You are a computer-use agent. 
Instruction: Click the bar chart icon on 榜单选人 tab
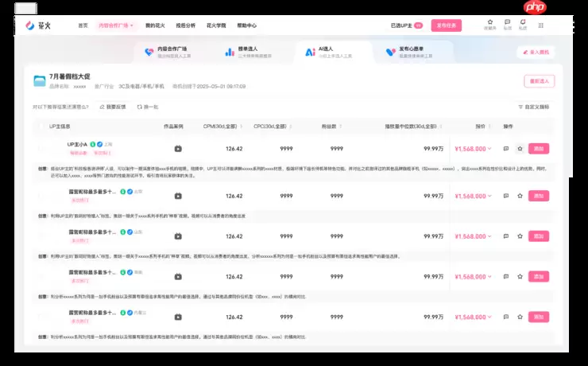click(x=230, y=53)
